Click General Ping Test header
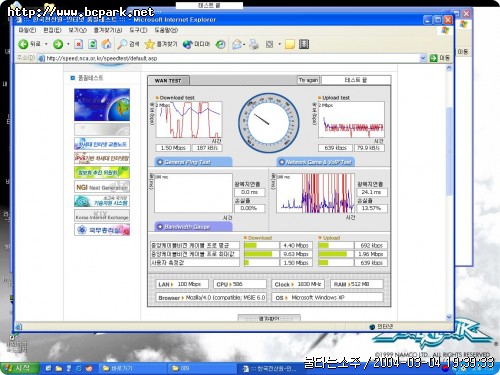The width and height of the screenshot is (500, 375). (x=193, y=162)
